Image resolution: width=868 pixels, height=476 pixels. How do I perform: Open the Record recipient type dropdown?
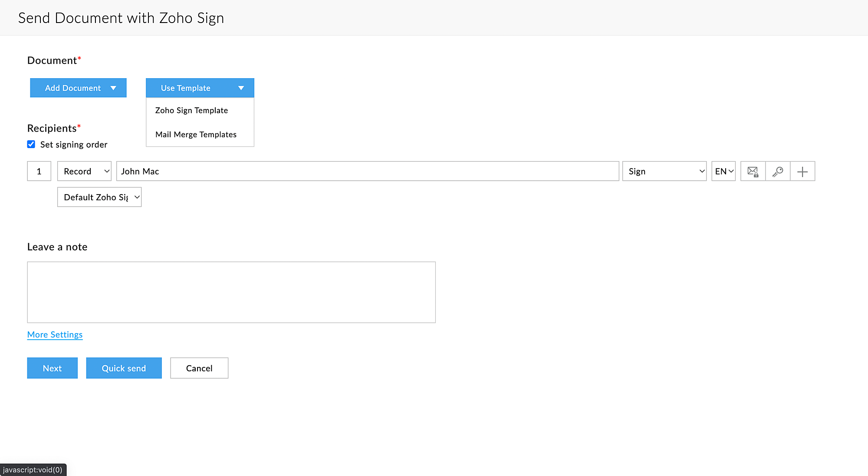point(84,172)
